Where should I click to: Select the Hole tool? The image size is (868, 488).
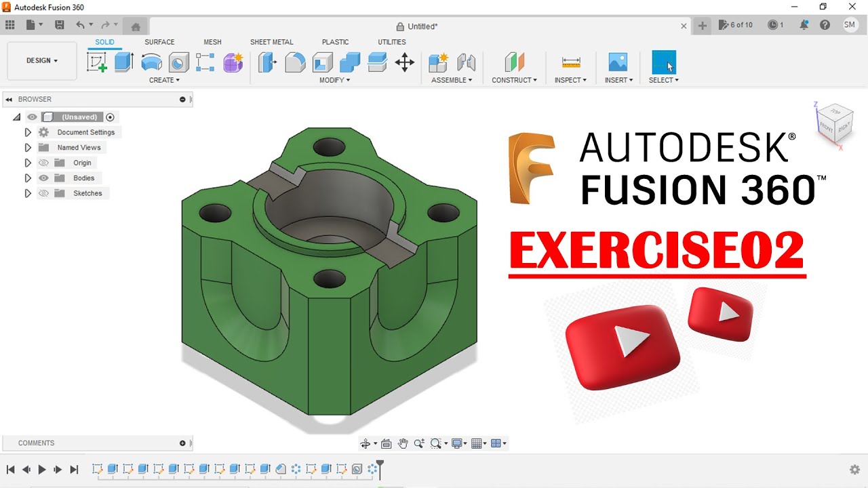coord(178,62)
